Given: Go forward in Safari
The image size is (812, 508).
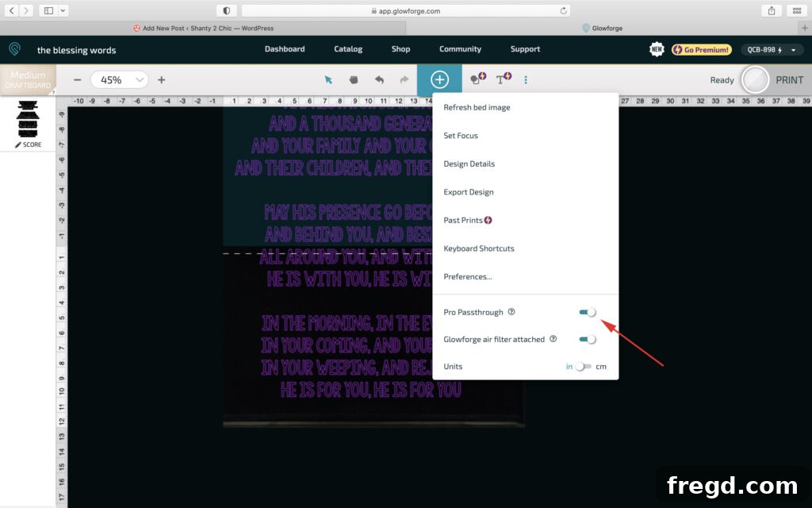Looking at the screenshot, I should 26,10.
